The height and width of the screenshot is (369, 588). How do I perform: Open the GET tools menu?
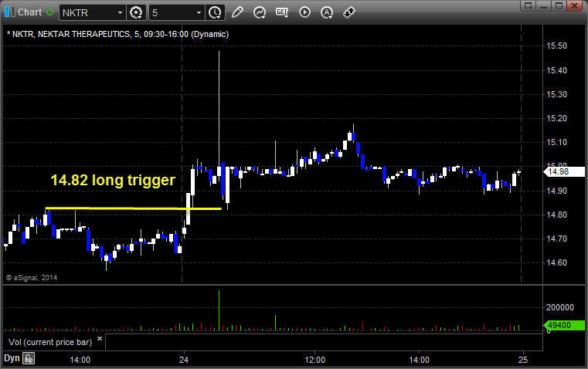tap(282, 12)
